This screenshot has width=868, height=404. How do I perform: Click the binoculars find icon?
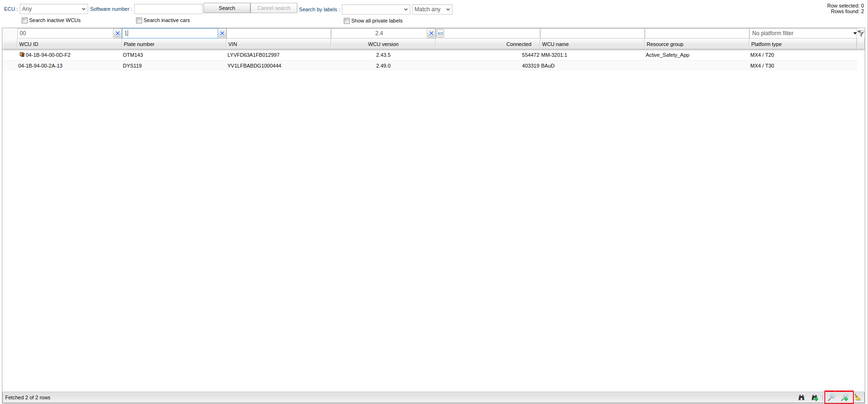coord(801,397)
